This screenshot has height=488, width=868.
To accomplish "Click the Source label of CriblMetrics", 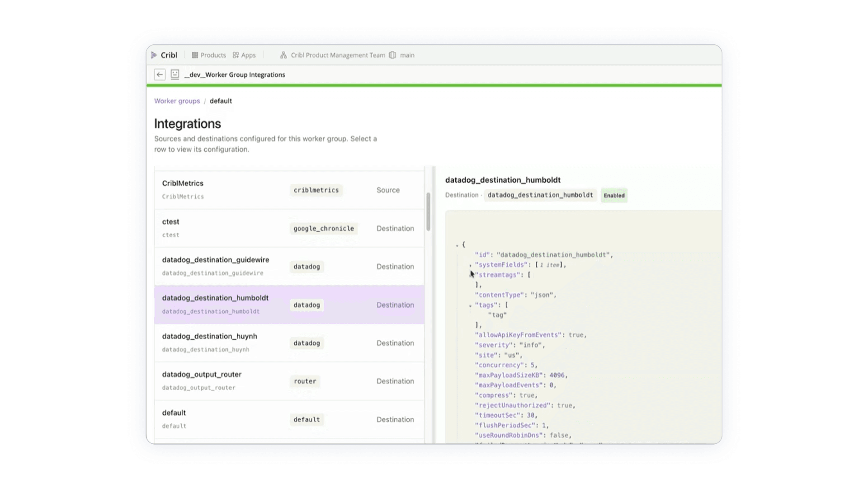I will pyautogui.click(x=388, y=190).
